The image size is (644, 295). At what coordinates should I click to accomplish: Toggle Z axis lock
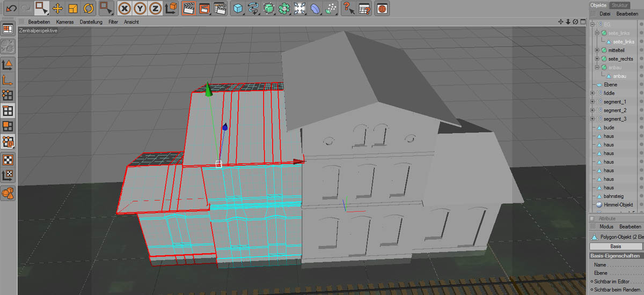click(x=156, y=8)
